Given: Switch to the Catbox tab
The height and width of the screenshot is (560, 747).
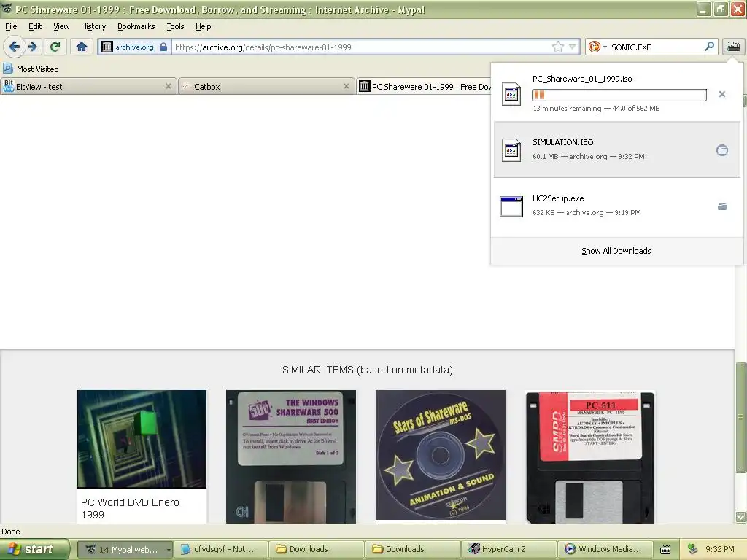Looking at the screenshot, I should (x=266, y=86).
